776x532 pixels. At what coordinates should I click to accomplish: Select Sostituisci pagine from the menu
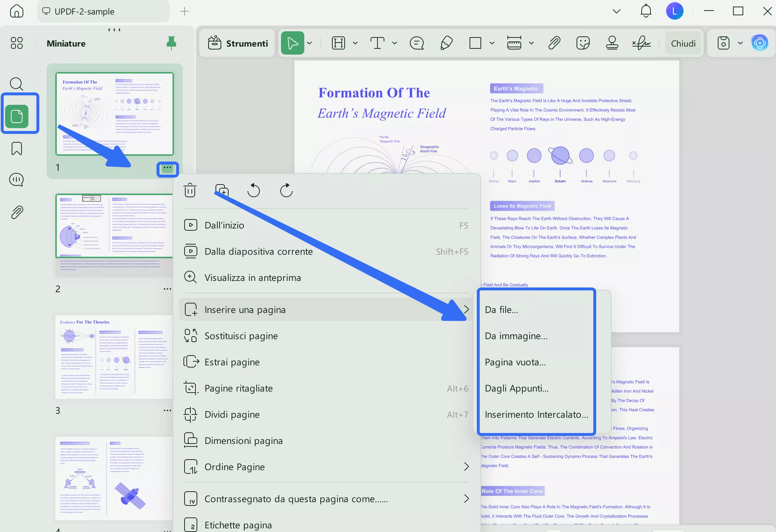click(x=241, y=336)
